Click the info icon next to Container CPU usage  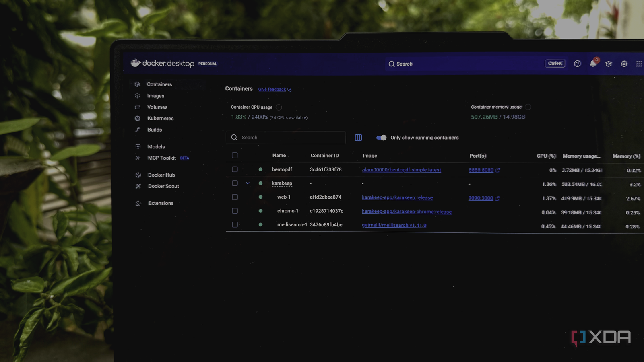coord(279,107)
